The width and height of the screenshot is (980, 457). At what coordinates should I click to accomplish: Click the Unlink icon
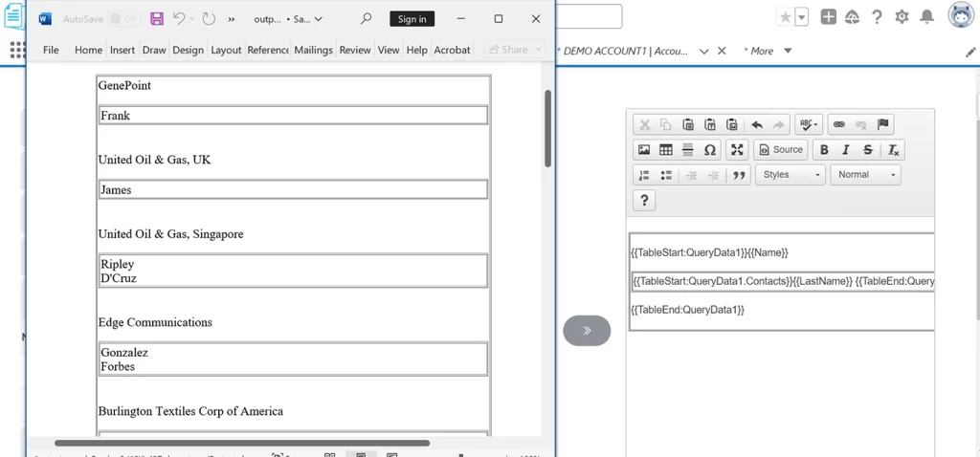coord(860,124)
